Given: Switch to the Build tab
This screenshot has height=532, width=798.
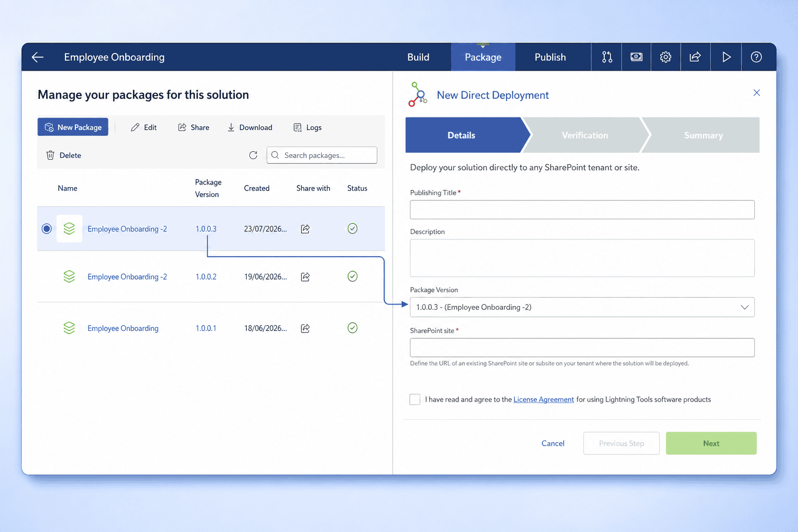Looking at the screenshot, I should point(418,57).
